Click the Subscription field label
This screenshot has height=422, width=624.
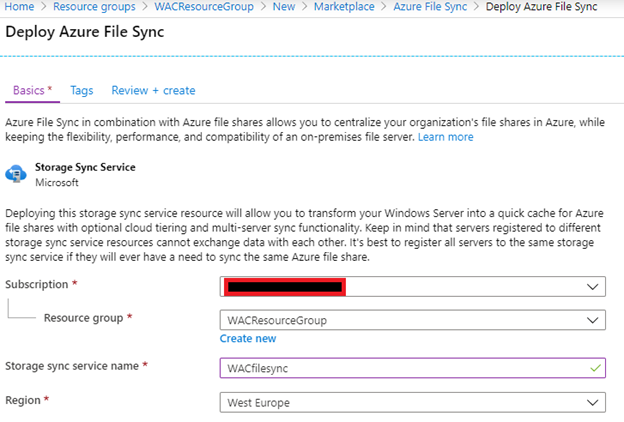[37, 284]
